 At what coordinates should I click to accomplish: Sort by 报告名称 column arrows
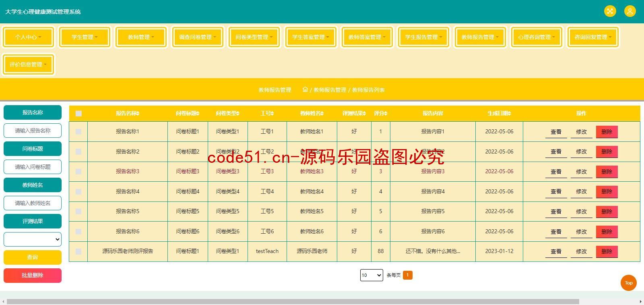click(138, 114)
